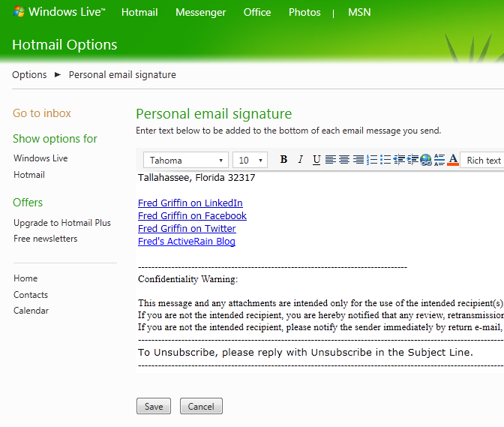The width and height of the screenshot is (504, 427).
Task: Toggle bold formatting
Action: (283, 160)
